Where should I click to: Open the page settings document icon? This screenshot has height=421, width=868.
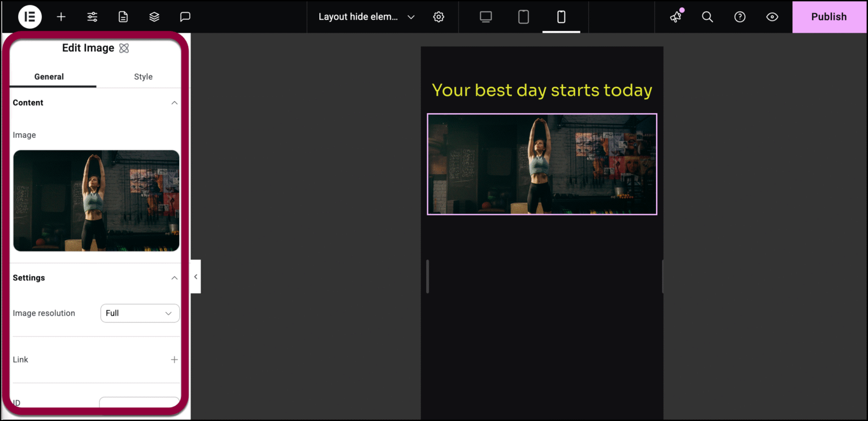point(123,16)
